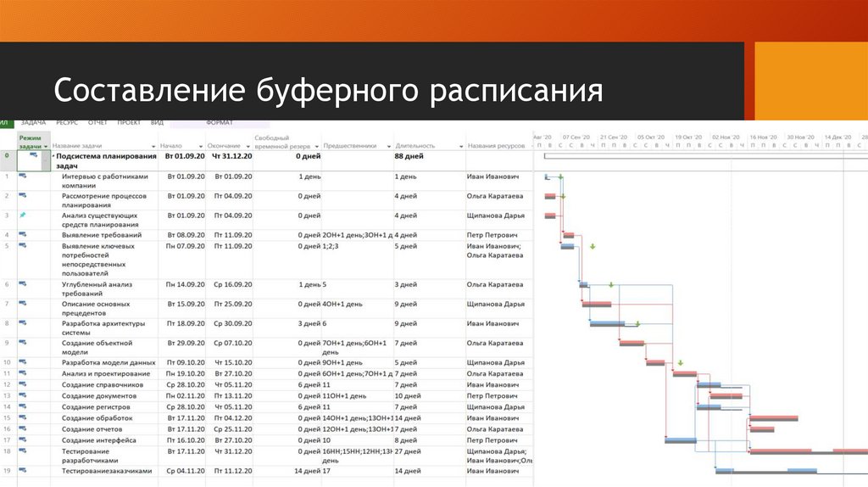Screen dimensions: 868x487
Task: Click task mode icon for 'Разработка модели данных'
Action: click(23, 361)
